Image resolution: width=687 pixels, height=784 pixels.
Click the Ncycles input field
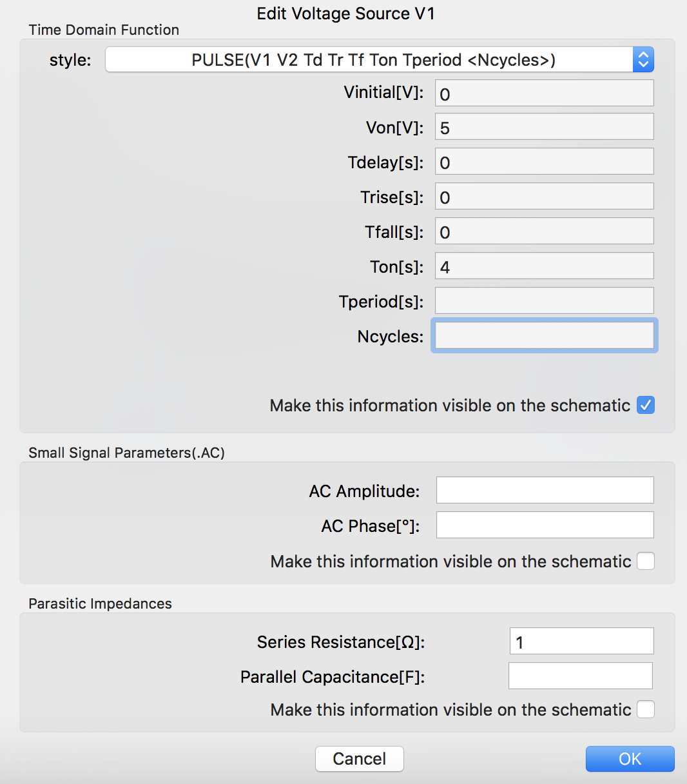(x=545, y=336)
